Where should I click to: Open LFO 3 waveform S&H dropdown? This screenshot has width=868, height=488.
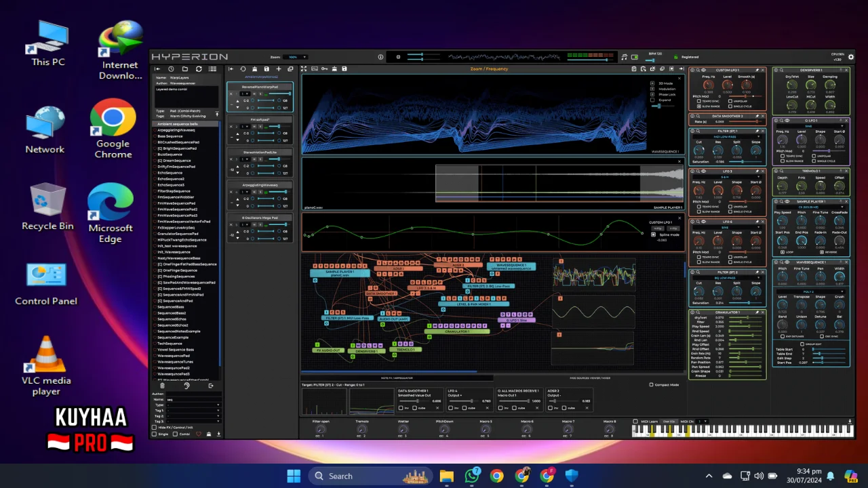(728, 177)
